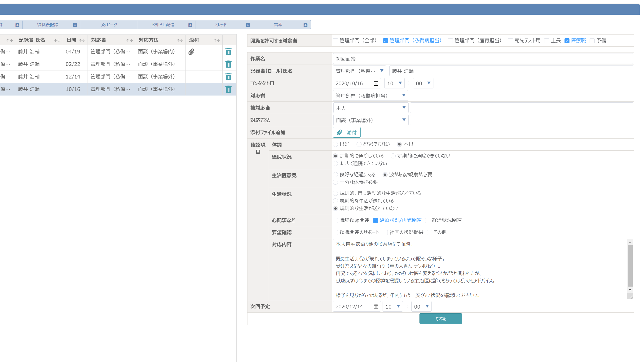Uncheck 治療状況/再発関連 checkbox
The width and height of the screenshot is (644, 362).
tap(375, 220)
